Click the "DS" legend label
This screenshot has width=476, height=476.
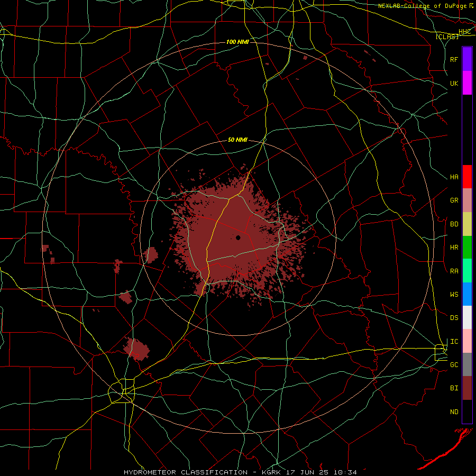[x=454, y=318]
